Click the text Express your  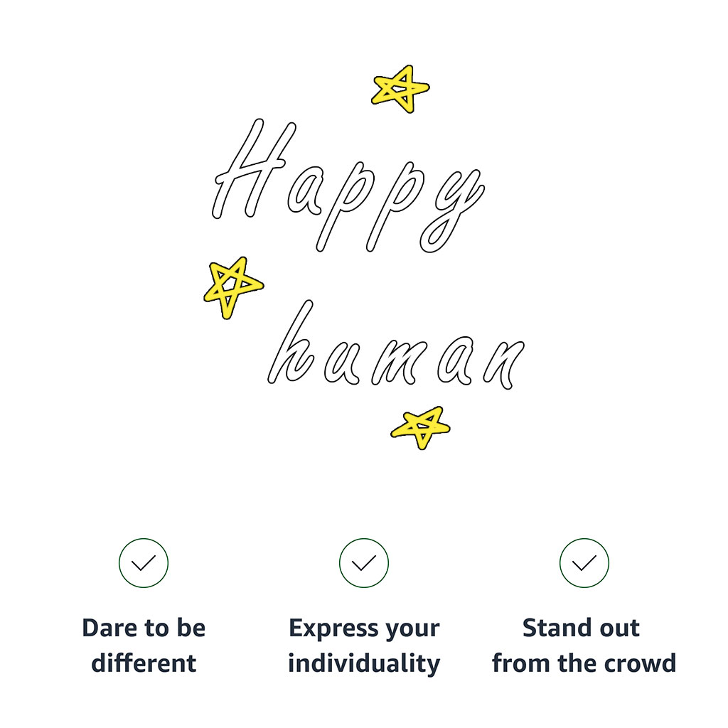[x=364, y=629]
